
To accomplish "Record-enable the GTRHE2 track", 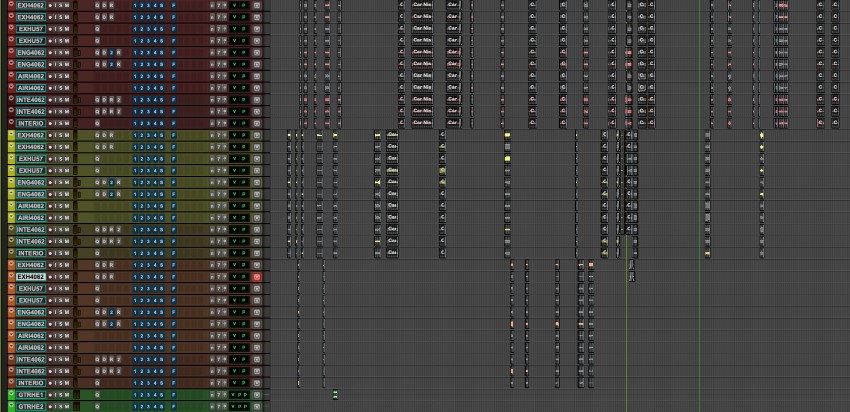I will tap(50, 407).
